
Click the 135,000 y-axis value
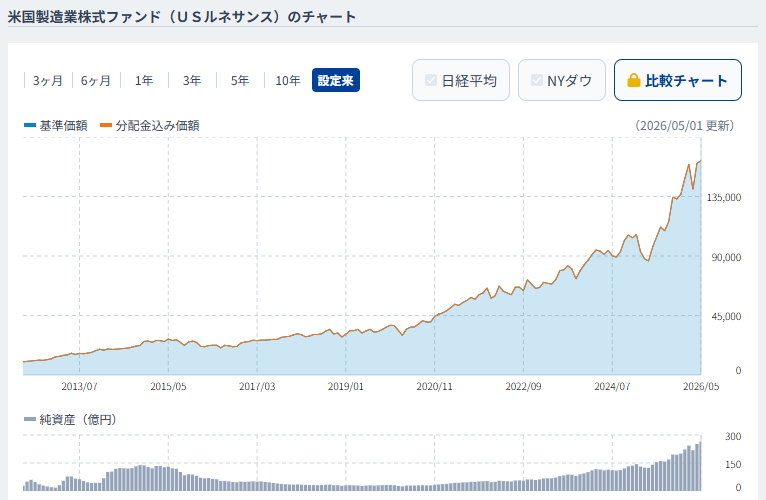pos(723,197)
